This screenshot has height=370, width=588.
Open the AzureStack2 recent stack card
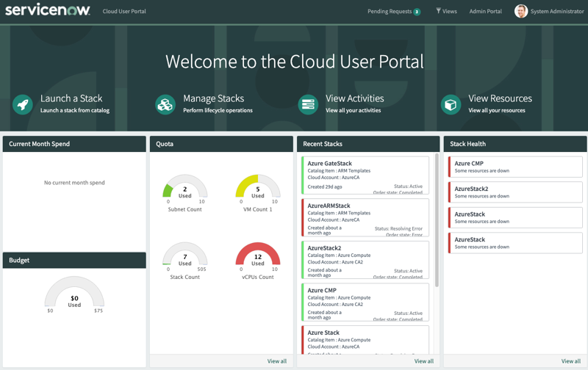365,260
